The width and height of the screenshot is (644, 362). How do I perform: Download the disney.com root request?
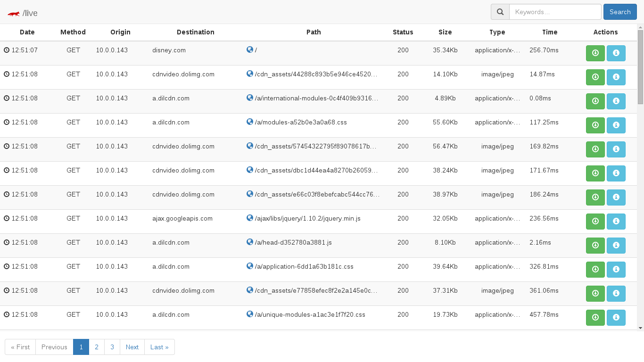[595, 53]
